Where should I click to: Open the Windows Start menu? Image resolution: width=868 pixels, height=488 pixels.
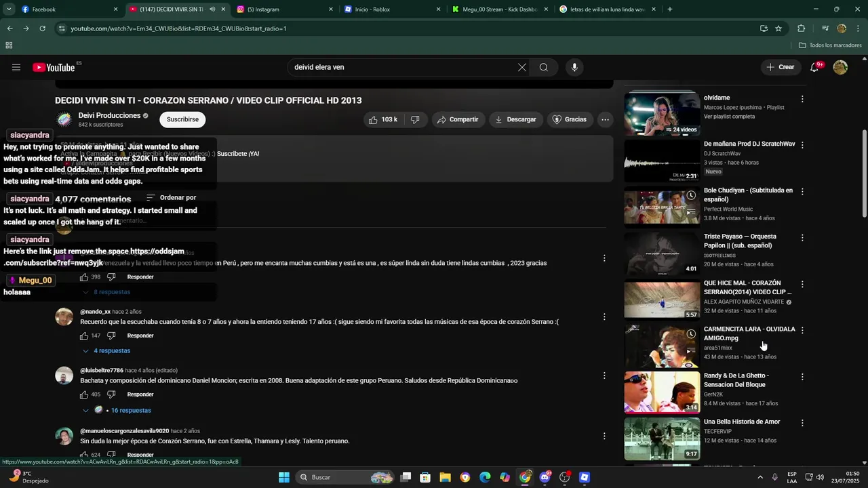coord(284,477)
